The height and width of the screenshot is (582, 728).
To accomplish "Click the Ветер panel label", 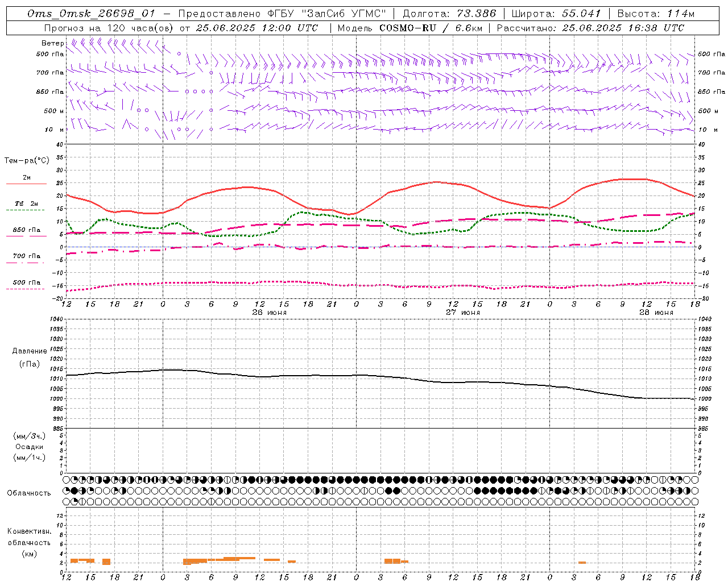I will point(53,43).
